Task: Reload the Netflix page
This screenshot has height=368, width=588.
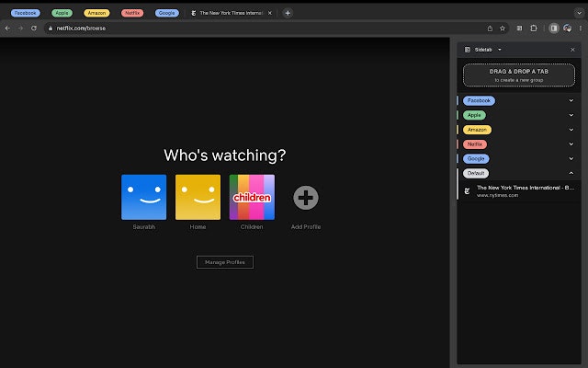Action: (34, 29)
